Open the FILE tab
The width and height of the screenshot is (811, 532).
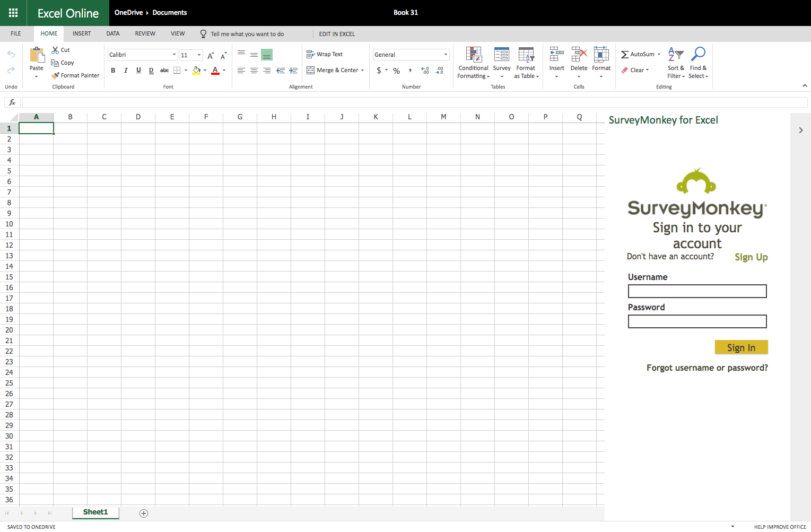16,33
